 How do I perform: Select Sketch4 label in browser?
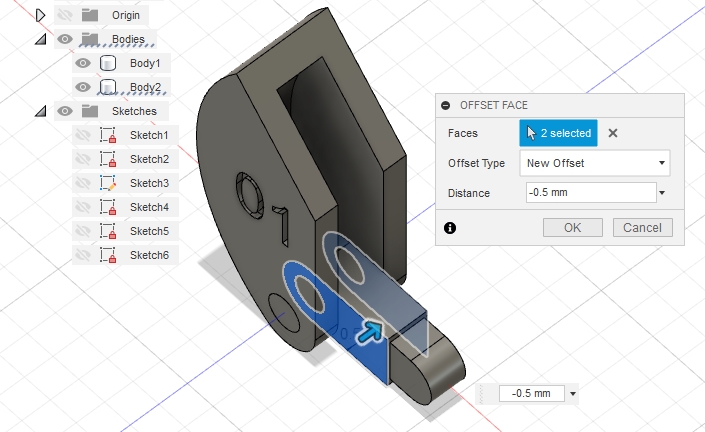[149, 207]
